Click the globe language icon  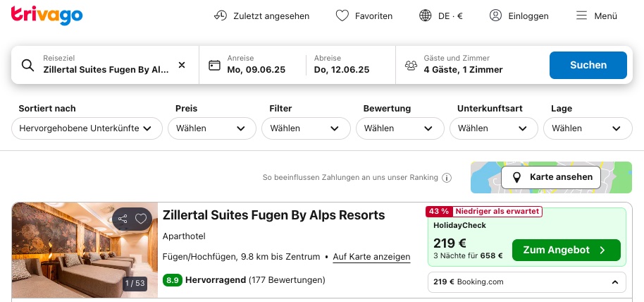point(425,16)
